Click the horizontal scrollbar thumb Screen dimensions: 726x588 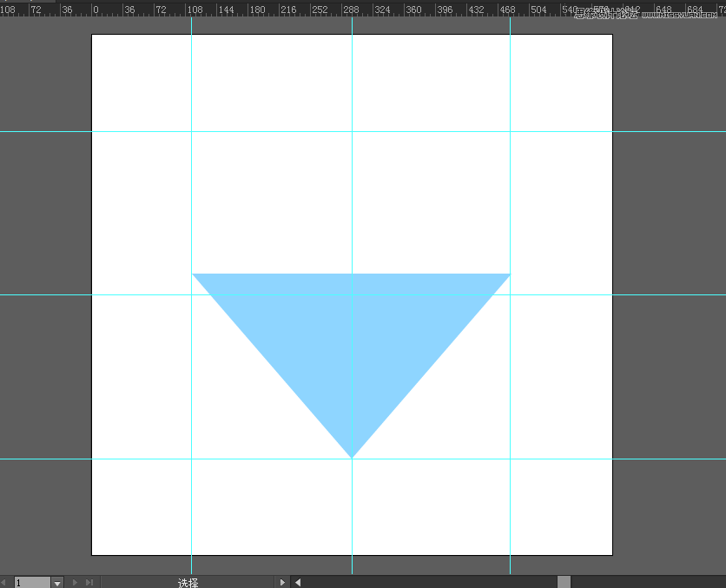pos(564,582)
